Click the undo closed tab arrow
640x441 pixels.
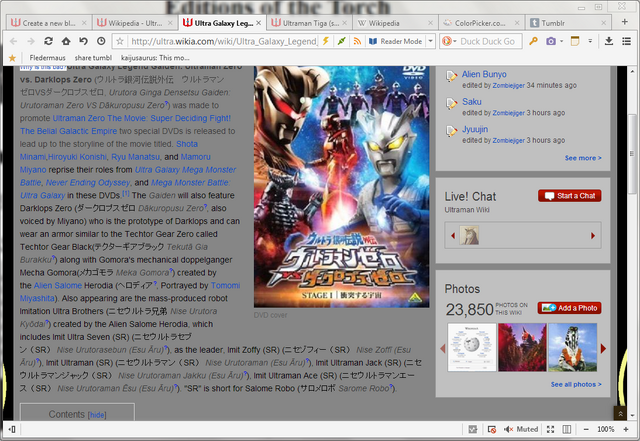pyautogui.click(x=83, y=41)
